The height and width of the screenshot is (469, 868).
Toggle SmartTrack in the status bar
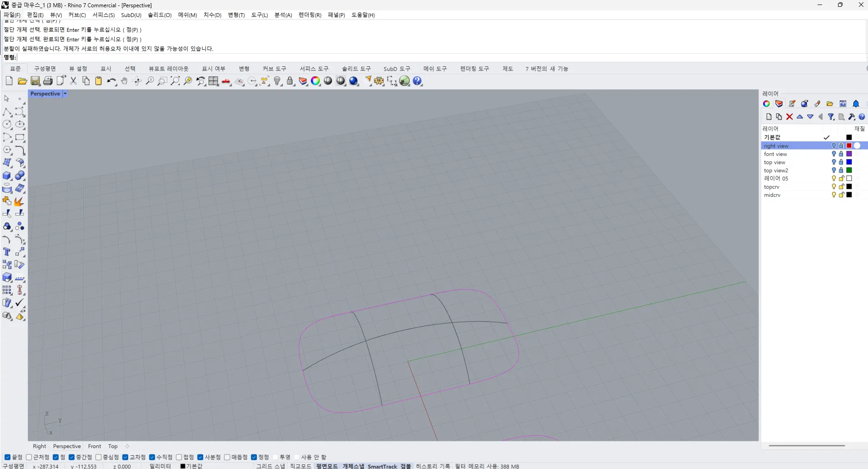click(x=382, y=466)
